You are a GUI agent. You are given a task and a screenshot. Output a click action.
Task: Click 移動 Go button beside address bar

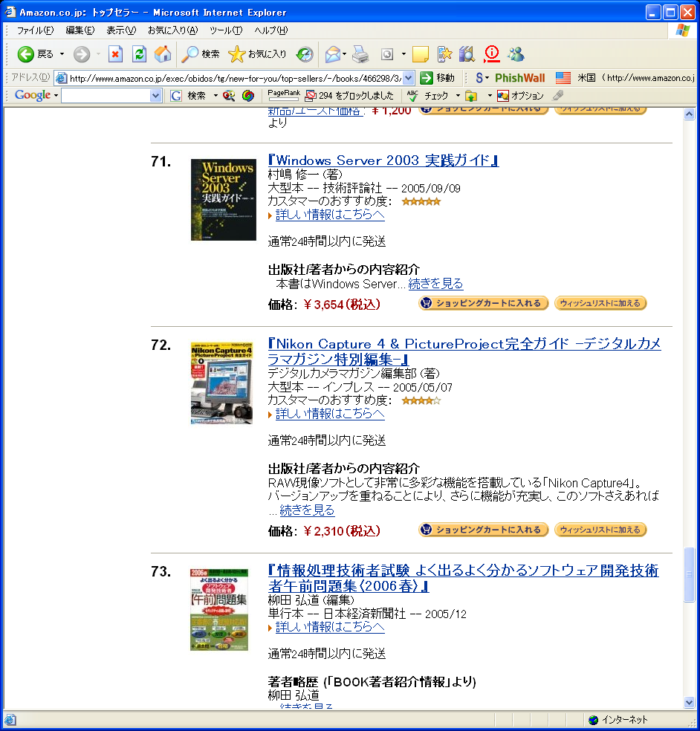pyautogui.click(x=438, y=78)
